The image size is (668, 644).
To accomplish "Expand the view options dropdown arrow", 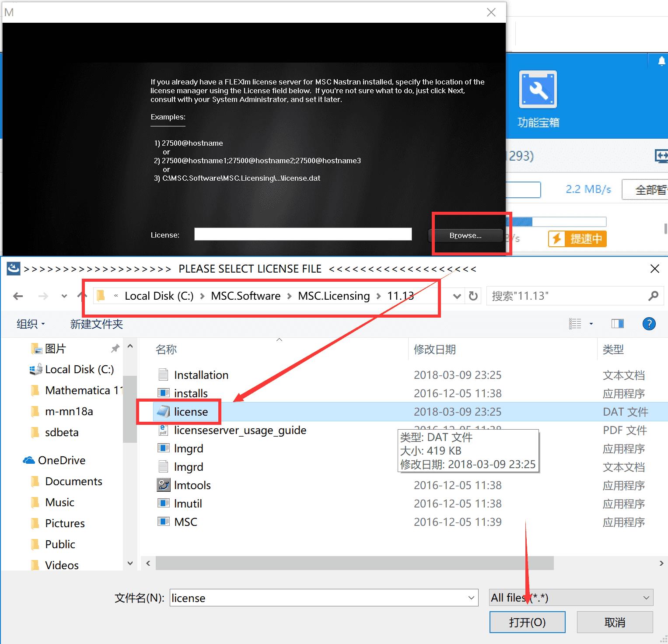I will click(591, 324).
